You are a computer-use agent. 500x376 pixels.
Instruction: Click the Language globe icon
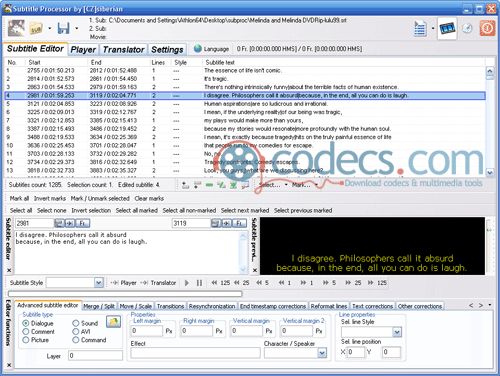(198, 49)
